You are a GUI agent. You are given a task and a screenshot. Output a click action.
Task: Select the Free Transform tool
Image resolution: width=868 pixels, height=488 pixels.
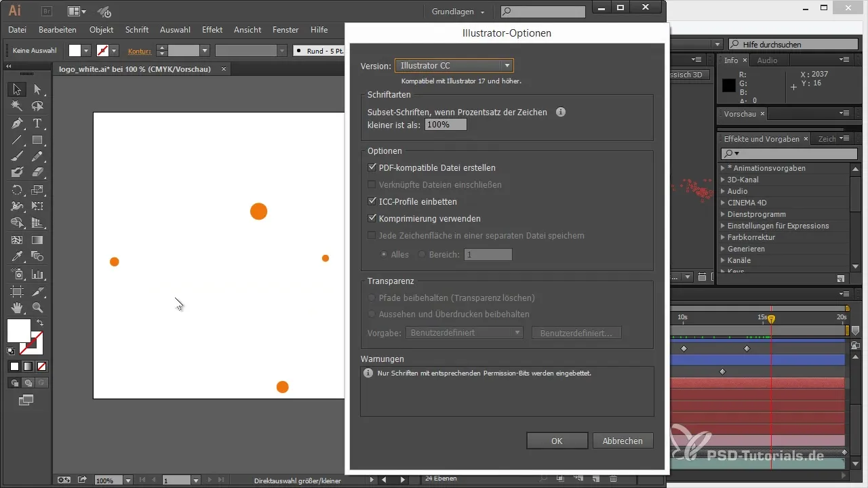pyautogui.click(x=37, y=206)
